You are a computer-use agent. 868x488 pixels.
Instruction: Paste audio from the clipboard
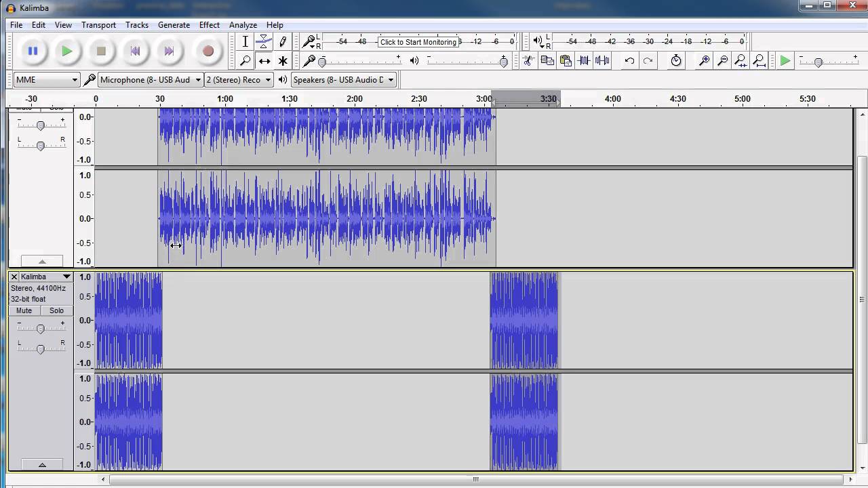coord(566,61)
